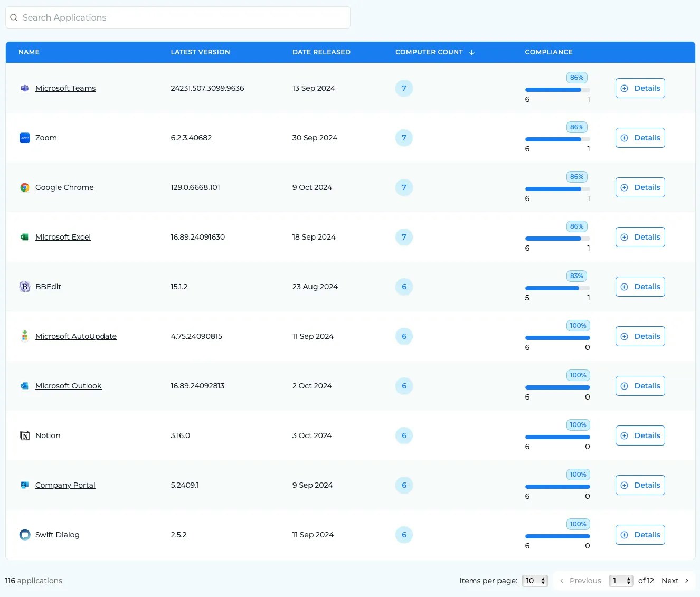Screen dimensions: 700x597
Task: Click Details for Microsoft Outlook
Action: pos(640,386)
